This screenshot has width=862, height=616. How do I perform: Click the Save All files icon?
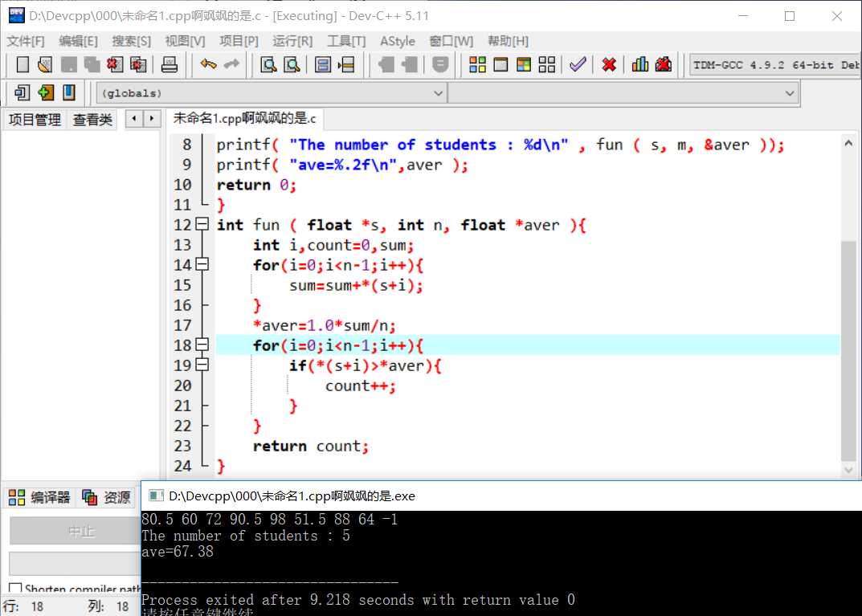point(92,65)
